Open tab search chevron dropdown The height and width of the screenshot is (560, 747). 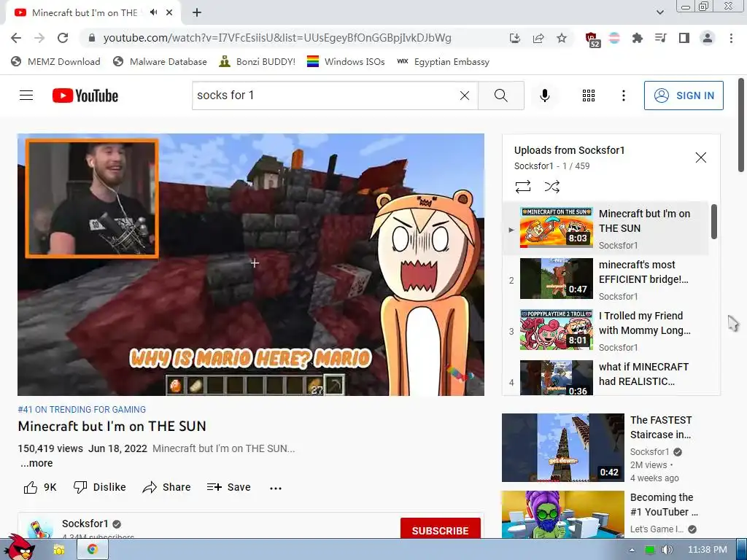(x=659, y=12)
